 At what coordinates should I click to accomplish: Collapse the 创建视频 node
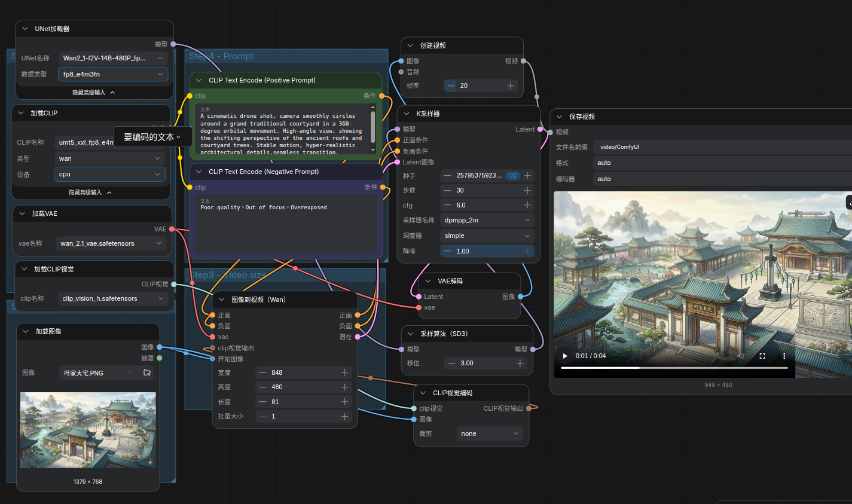(x=410, y=45)
